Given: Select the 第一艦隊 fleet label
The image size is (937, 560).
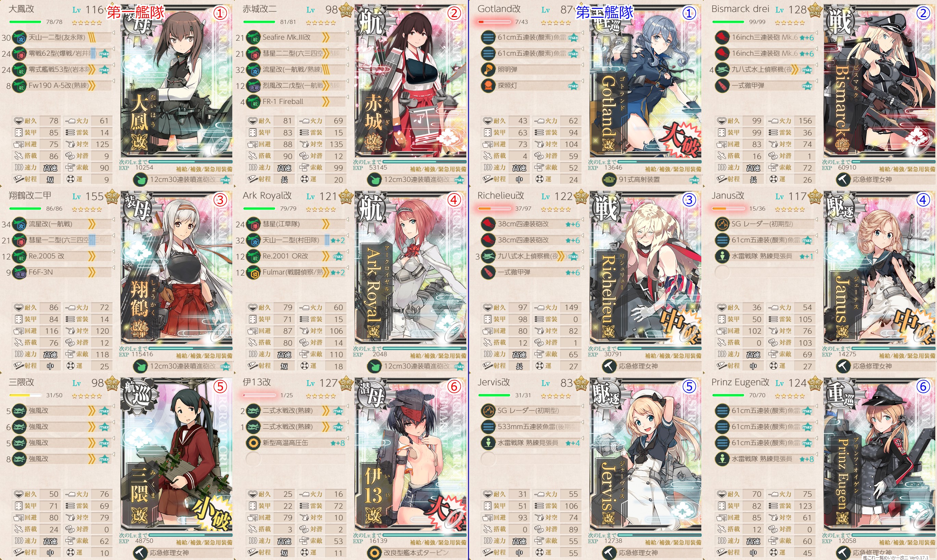Looking at the screenshot, I should (x=136, y=12).
